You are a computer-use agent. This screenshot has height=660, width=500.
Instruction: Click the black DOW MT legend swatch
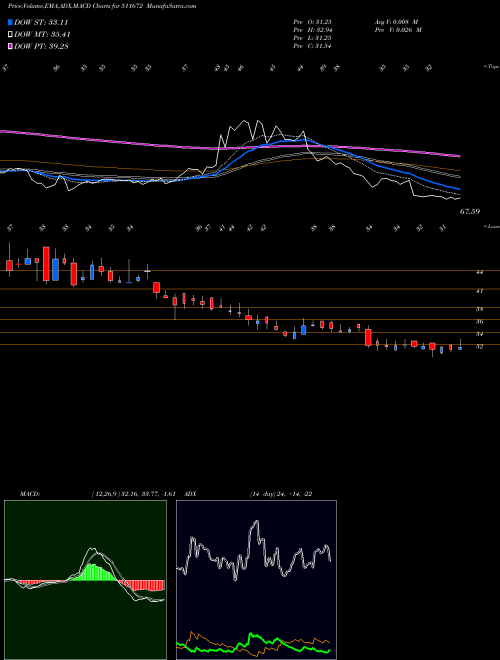tap(10, 35)
